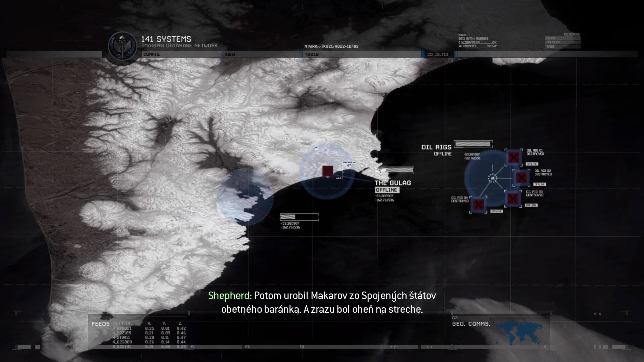Click the GEO. COMMS. label
The image size is (644, 362).
coord(471,324)
